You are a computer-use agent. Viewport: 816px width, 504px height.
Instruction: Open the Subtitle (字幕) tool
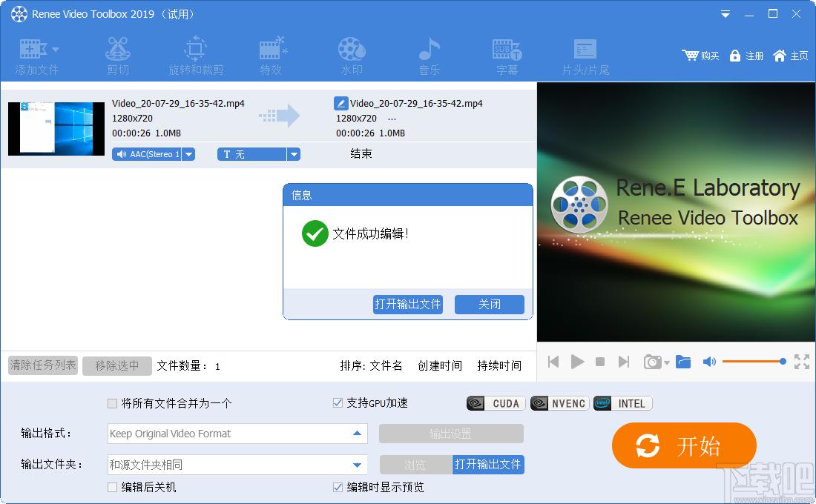pos(507,56)
